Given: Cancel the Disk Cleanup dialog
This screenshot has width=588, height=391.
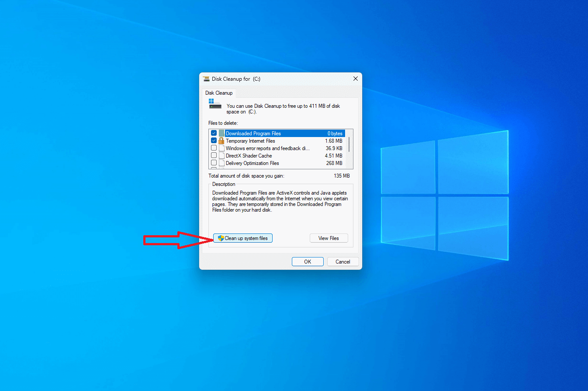Looking at the screenshot, I should tap(343, 262).
